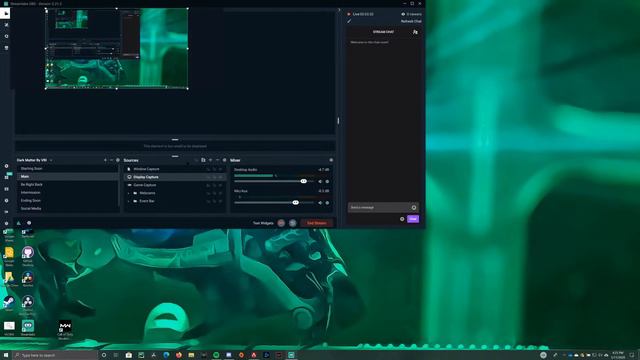Add a new source with the plus icon
Image resolution: width=640 pixels, height=360 pixels.
click(211, 160)
